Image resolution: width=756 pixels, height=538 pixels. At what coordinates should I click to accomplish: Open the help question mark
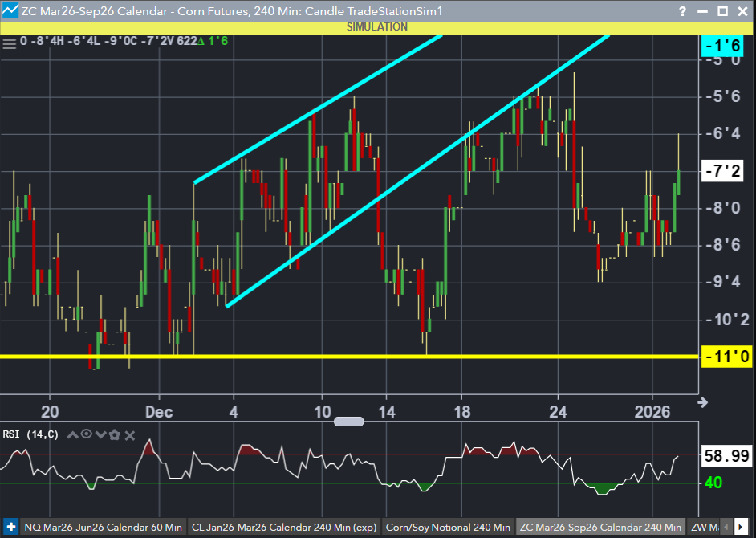point(683,11)
